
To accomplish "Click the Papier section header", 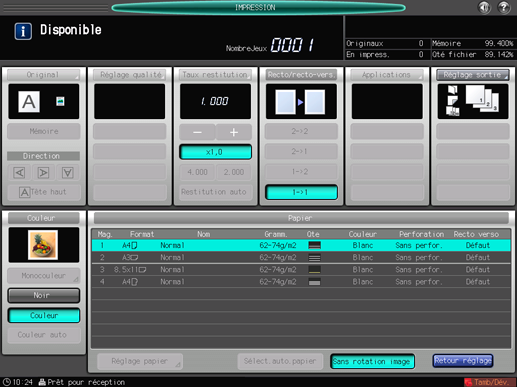I will (301, 218).
